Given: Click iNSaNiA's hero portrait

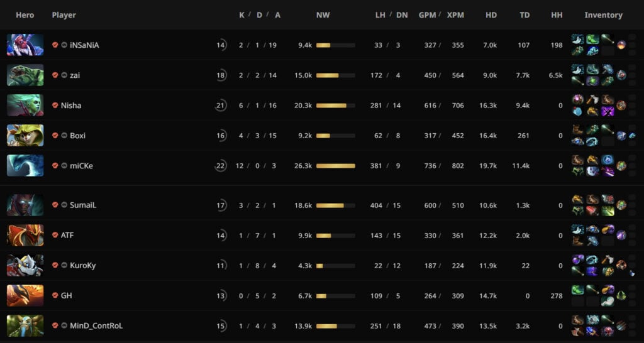Looking at the screenshot, I should [x=25, y=45].
